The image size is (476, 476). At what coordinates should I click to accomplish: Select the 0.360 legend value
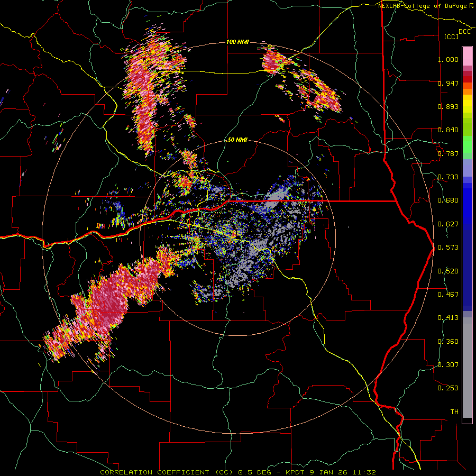coord(448,342)
